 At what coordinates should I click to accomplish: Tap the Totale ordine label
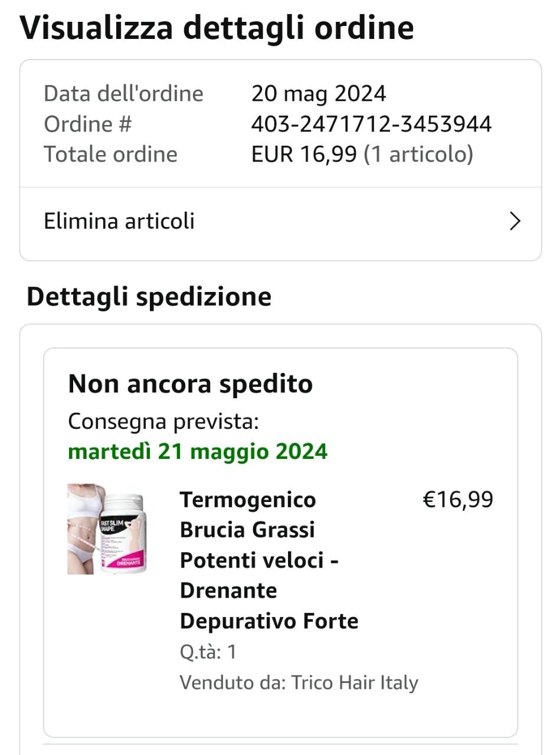coord(110,155)
